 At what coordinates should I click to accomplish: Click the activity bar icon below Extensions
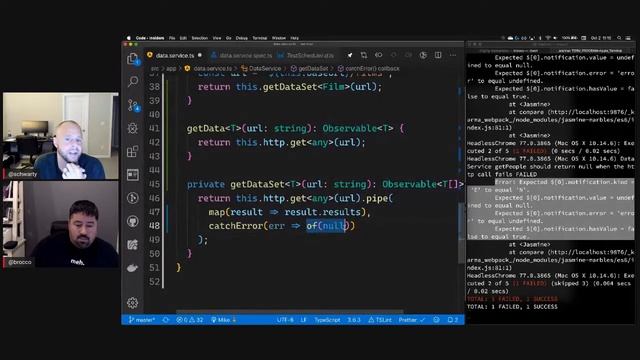point(133,175)
